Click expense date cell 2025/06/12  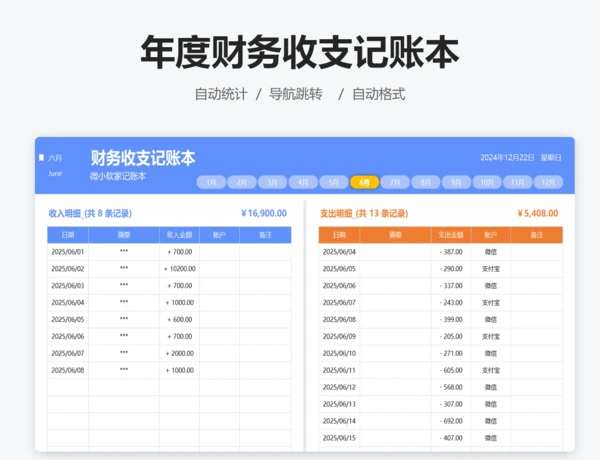[339, 387]
